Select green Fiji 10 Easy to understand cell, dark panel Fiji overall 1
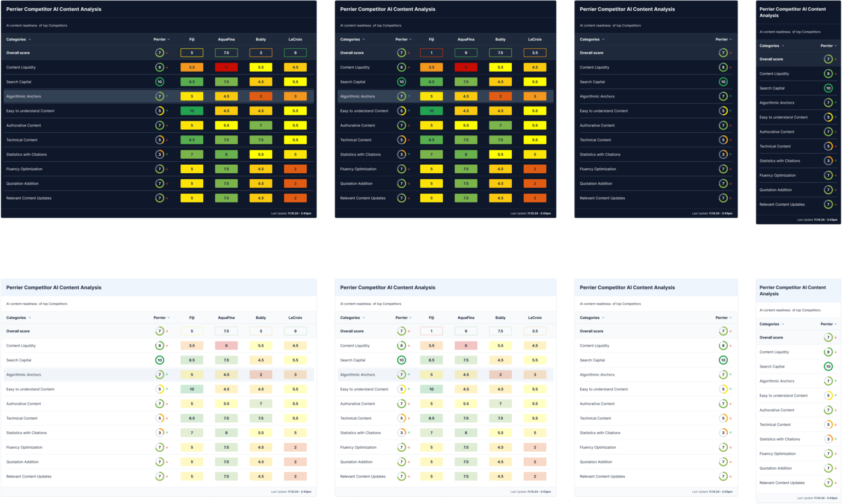The height and width of the screenshot is (504, 842). 431,111
